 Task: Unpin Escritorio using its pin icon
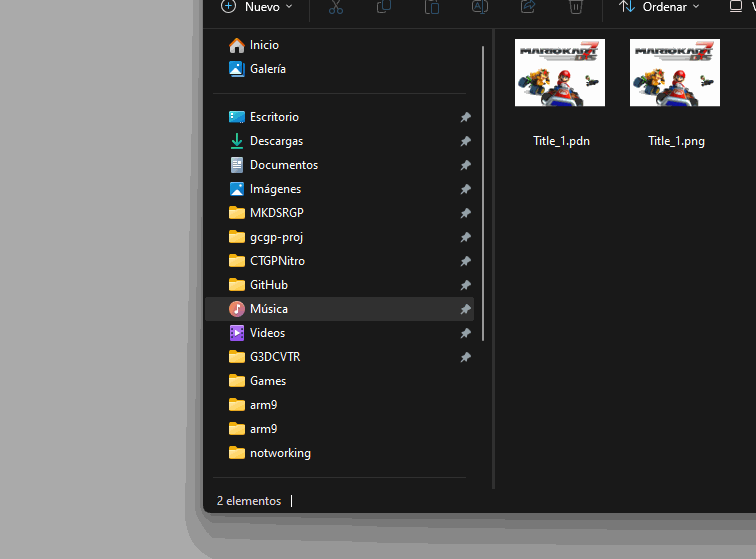pos(465,117)
